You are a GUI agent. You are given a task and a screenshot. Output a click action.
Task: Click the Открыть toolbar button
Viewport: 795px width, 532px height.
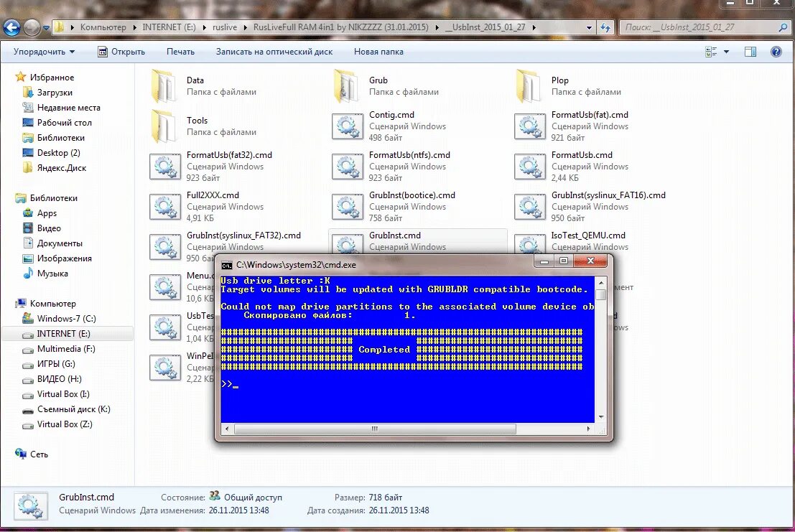coord(121,52)
